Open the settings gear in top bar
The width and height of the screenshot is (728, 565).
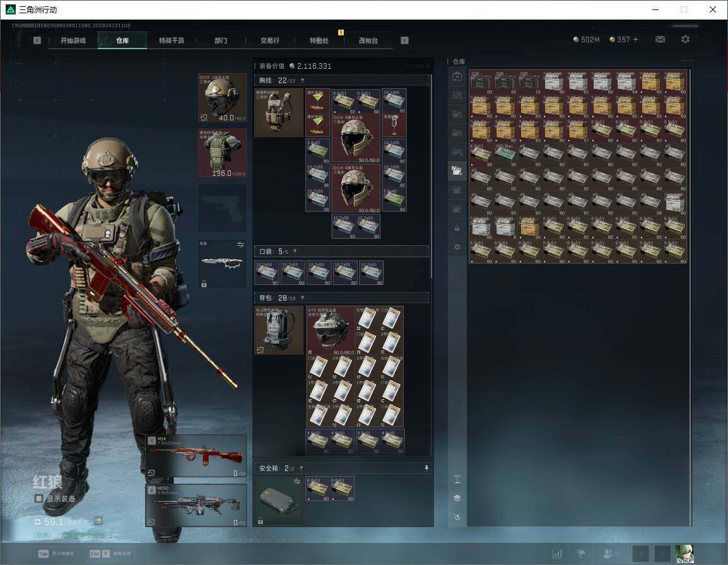pos(685,40)
